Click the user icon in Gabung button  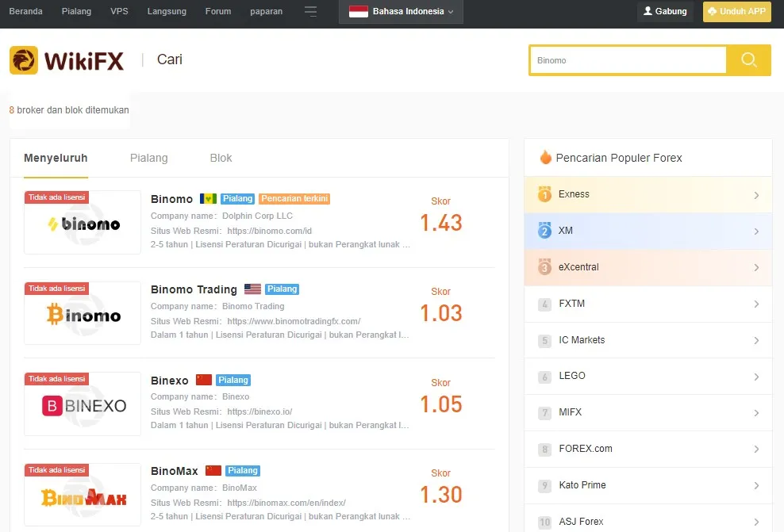[x=648, y=11]
